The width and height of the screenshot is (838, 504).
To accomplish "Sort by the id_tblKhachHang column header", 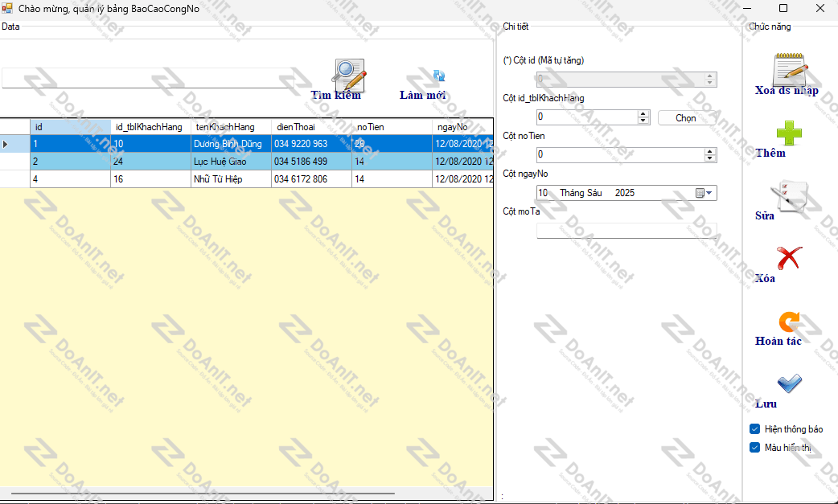I will [150, 126].
